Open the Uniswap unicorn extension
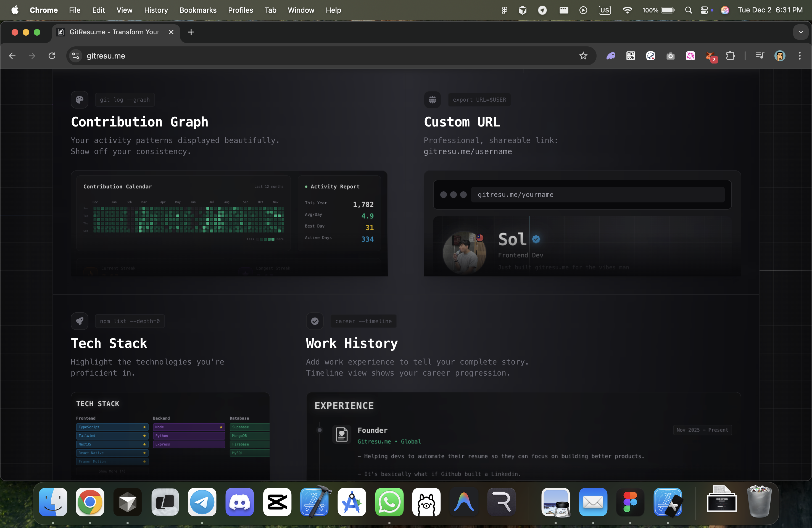The height and width of the screenshot is (528, 812). click(690, 56)
